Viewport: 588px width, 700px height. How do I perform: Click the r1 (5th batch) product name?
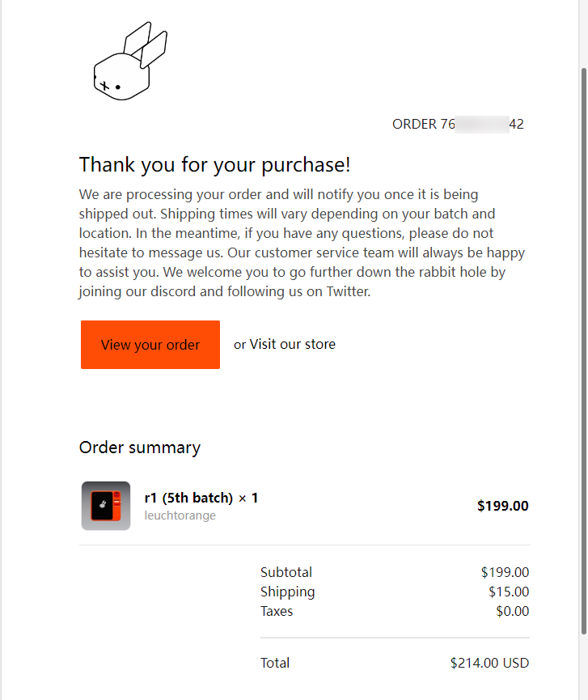[x=201, y=498]
